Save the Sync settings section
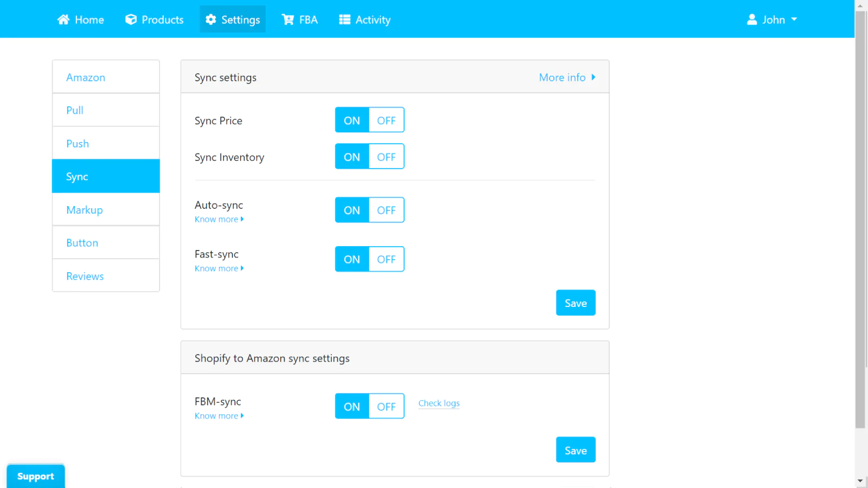868x488 pixels. 576,303
